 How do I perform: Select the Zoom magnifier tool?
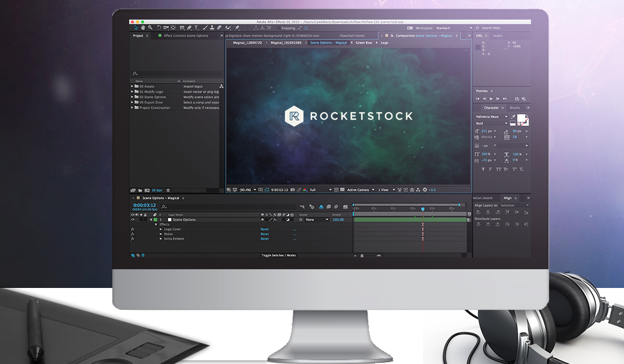150,28
